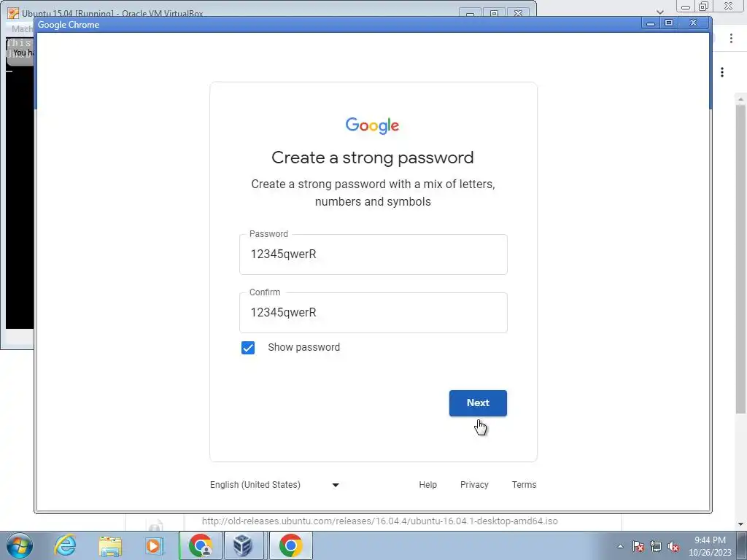Image resolution: width=747 pixels, height=560 pixels.
Task: Open the Terms link
Action: tap(524, 485)
